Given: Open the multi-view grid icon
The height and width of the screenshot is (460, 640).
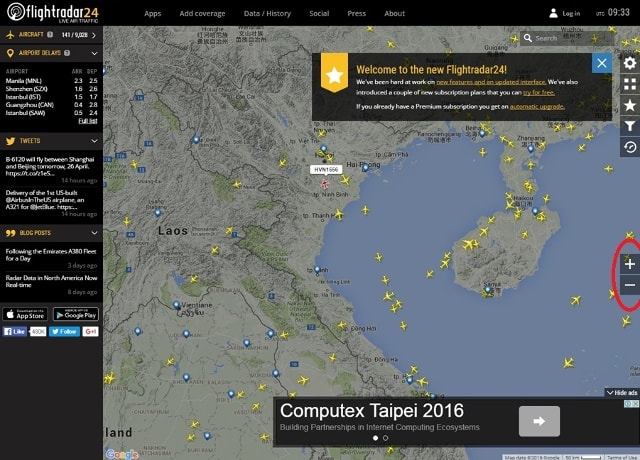Looking at the screenshot, I should point(629,84).
